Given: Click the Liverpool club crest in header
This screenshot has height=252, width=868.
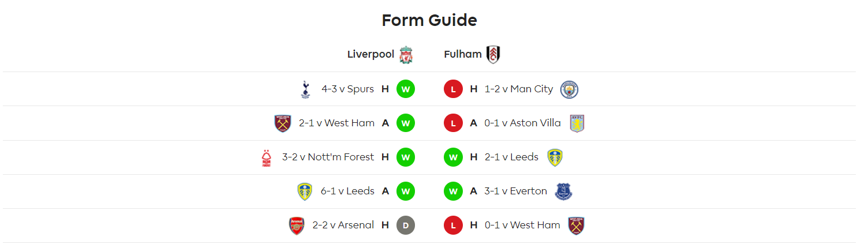Looking at the screenshot, I should (x=406, y=54).
